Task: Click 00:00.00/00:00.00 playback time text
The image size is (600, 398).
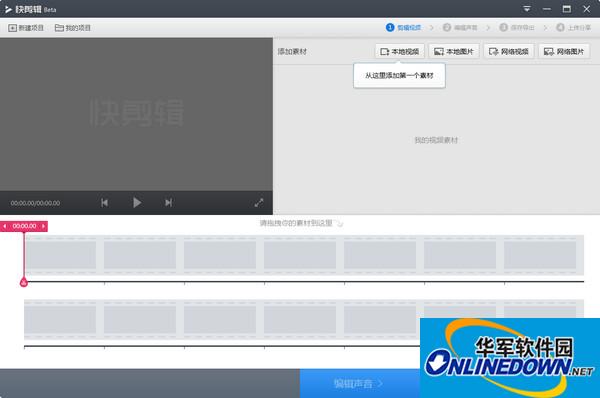Action: click(35, 203)
